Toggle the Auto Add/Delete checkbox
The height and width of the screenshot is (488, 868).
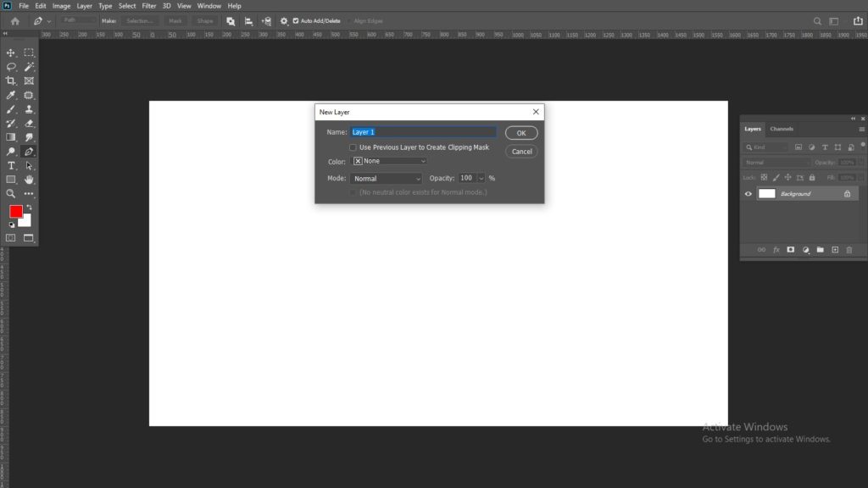click(296, 21)
